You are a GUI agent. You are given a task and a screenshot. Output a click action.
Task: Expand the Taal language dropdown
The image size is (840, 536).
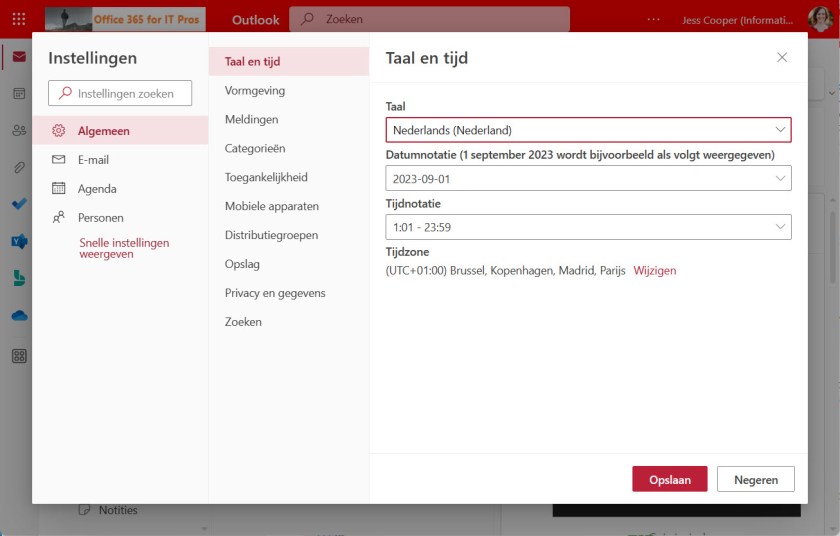click(x=588, y=130)
